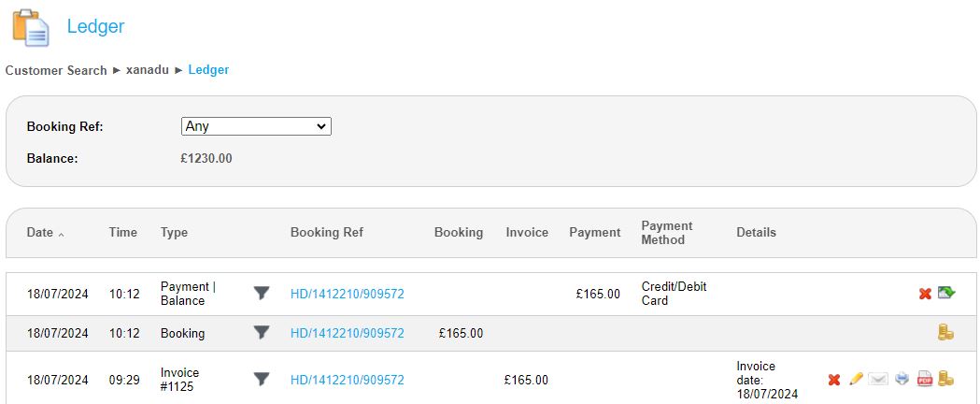Click the Ledger clipboard icon
Image resolution: width=980 pixels, height=404 pixels.
click(x=30, y=27)
